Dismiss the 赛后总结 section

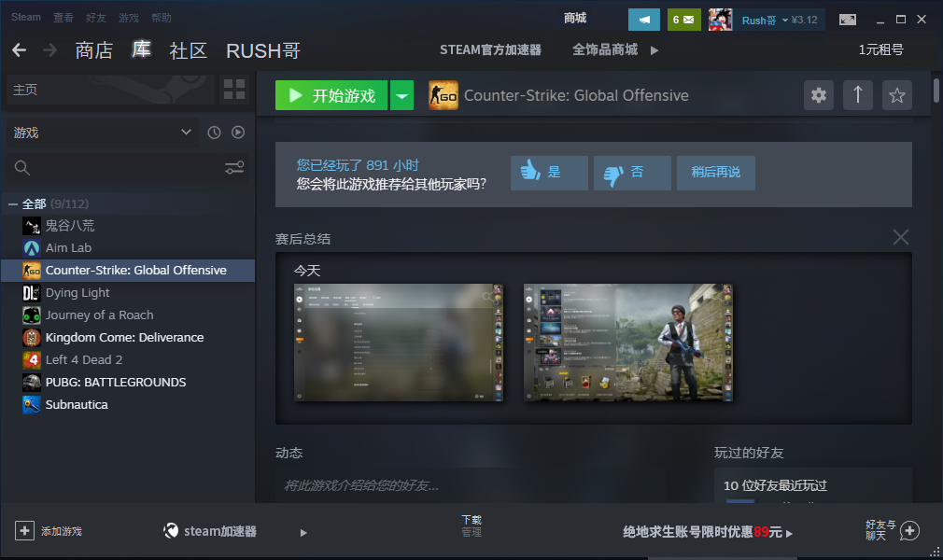coord(900,237)
